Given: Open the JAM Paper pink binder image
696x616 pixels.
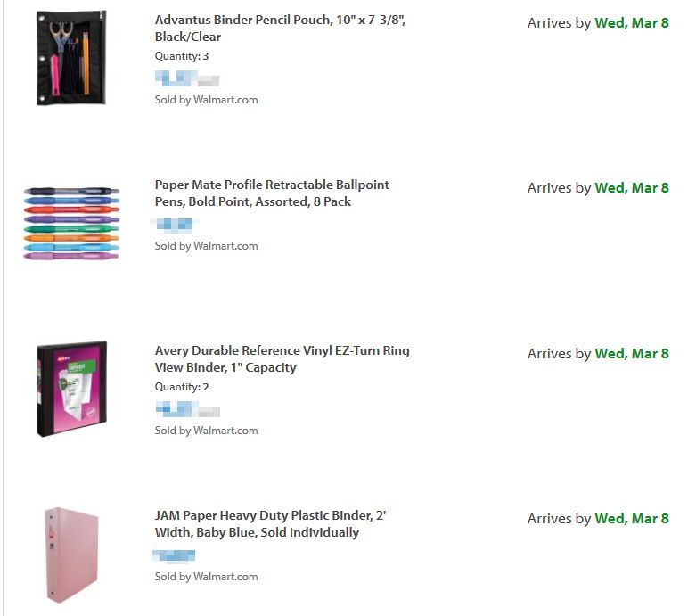Looking at the screenshot, I should point(71,554).
